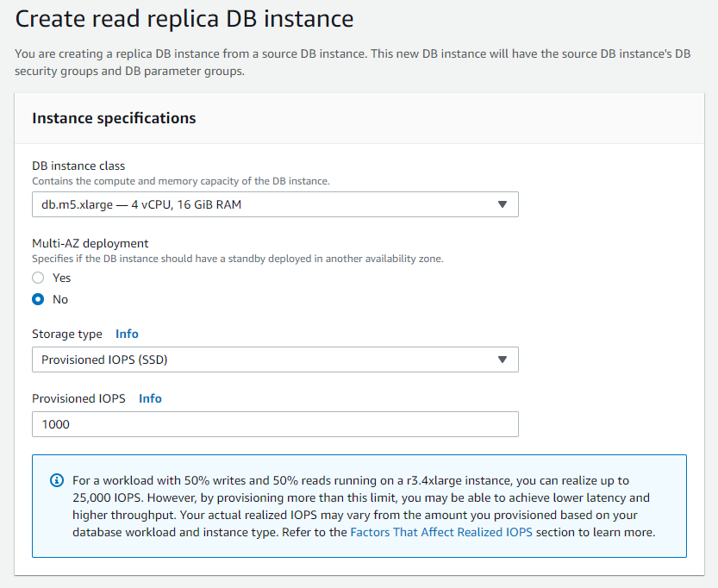Select Yes for Multi-AZ deployment

[x=38, y=278]
